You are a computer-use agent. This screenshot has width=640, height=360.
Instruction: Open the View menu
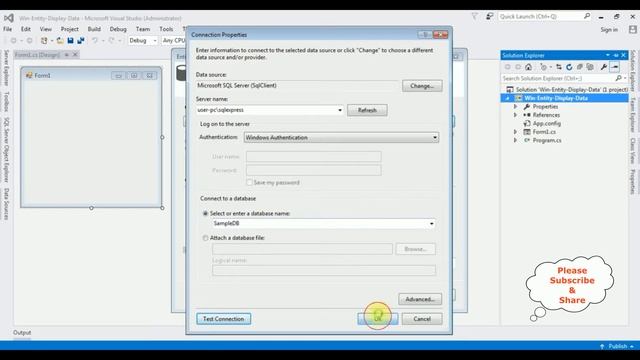coord(46,29)
